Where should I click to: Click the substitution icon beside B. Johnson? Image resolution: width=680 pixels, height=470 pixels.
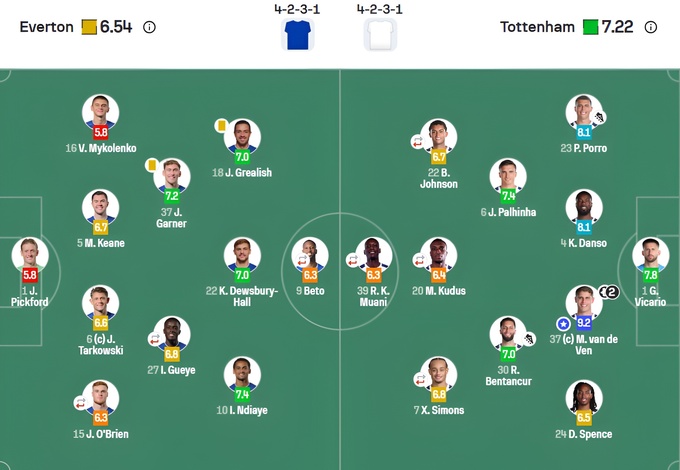[x=419, y=142]
